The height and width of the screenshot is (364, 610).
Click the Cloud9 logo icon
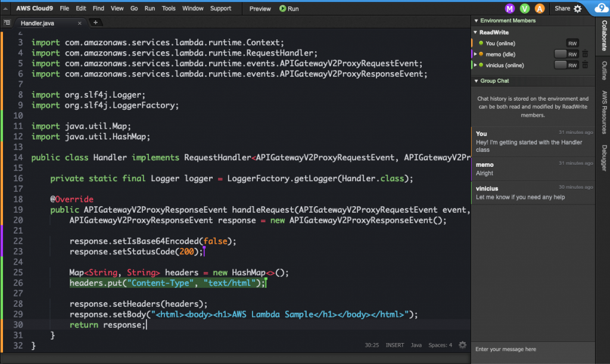pos(599,8)
